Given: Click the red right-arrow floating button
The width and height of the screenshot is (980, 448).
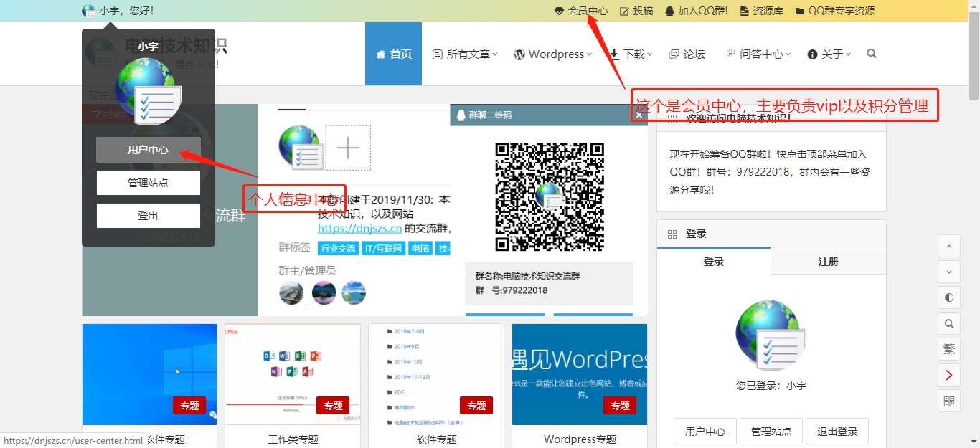Looking at the screenshot, I should pyautogui.click(x=949, y=375).
